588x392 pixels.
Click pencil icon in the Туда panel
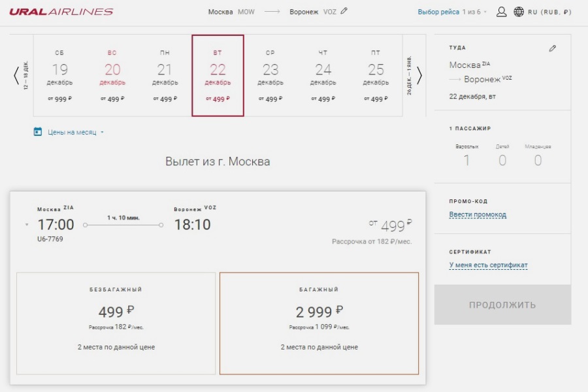pos(553,48)
